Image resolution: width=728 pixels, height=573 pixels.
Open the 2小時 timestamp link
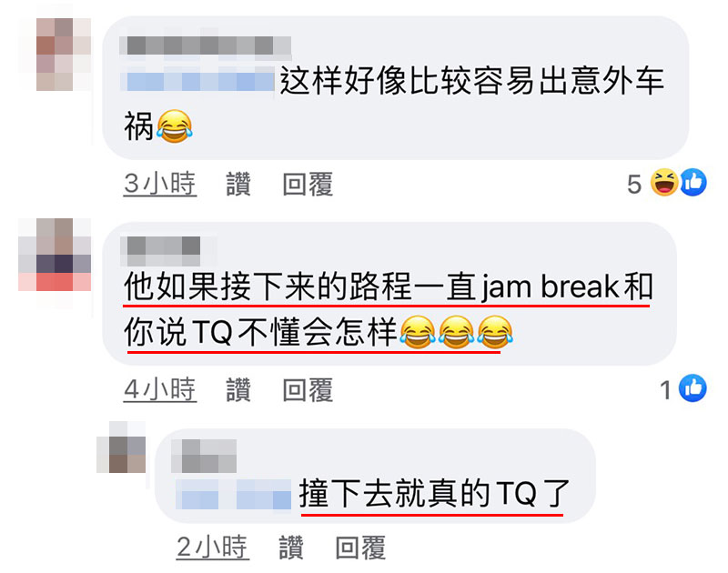pos(213,548)
